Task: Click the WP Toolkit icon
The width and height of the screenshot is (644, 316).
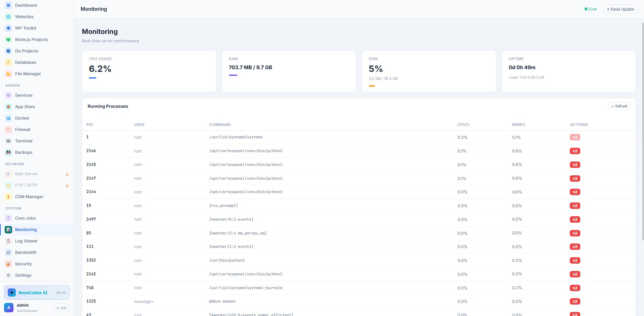Action: click(x=8, y=28)
